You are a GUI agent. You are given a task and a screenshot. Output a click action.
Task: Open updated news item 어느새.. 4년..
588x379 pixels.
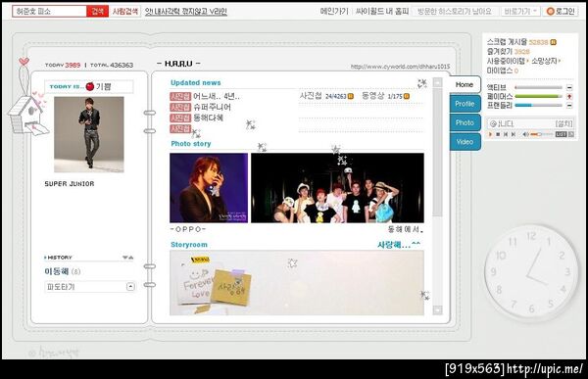[x=217, y=96]
